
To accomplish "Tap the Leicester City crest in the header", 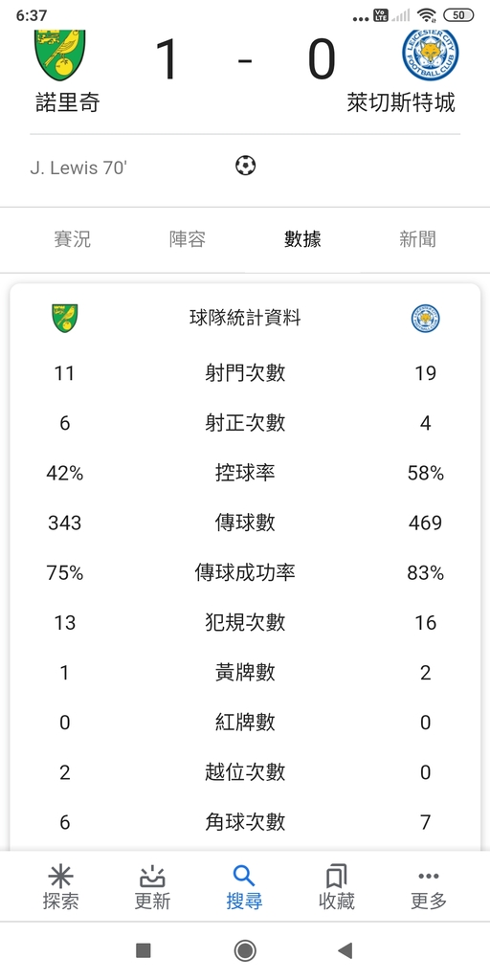I will (430, 54).
